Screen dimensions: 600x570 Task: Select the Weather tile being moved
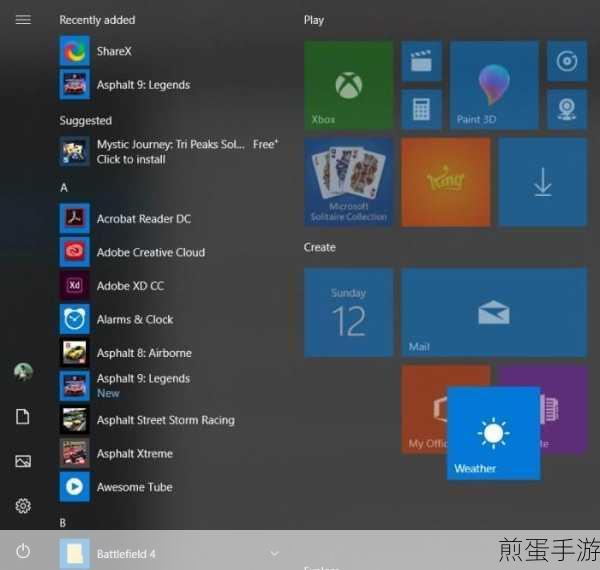coord(494,433)
